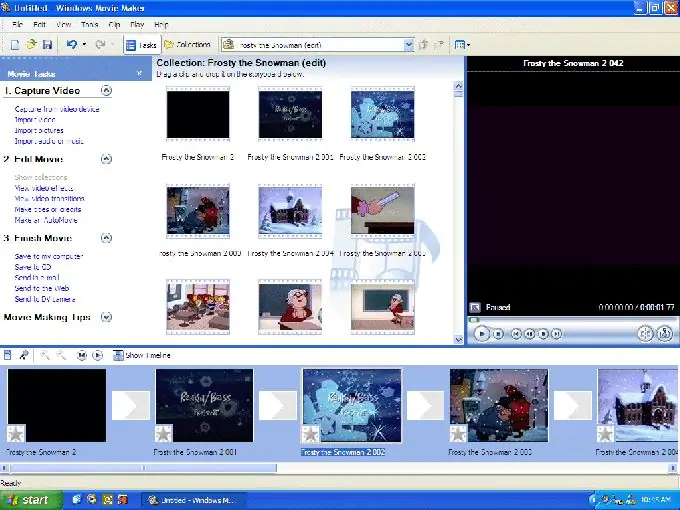Toggle the Collections pane button
Image resolution: width=680 pixels, height=510 pixels.
(187, 45)
